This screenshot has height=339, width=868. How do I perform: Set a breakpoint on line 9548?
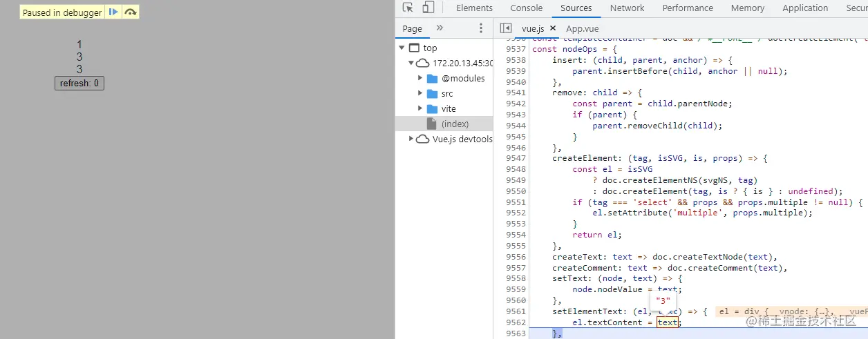[516, 169]
